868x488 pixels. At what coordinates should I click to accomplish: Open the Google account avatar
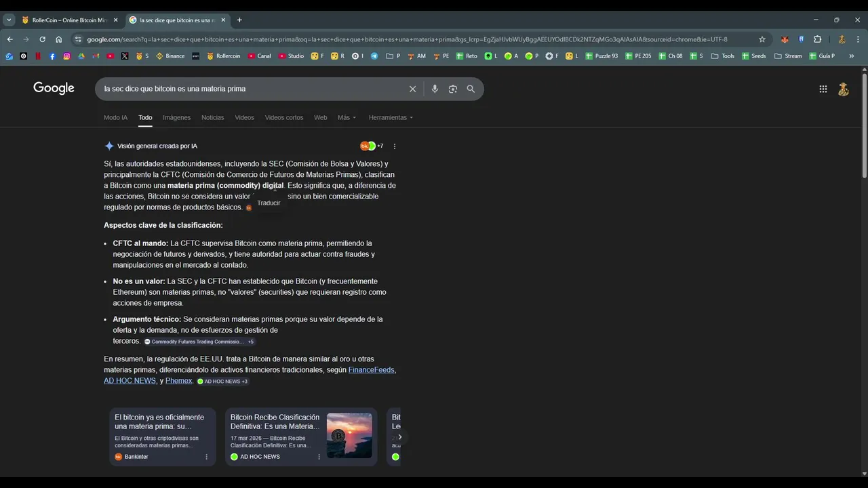point(843,89)
